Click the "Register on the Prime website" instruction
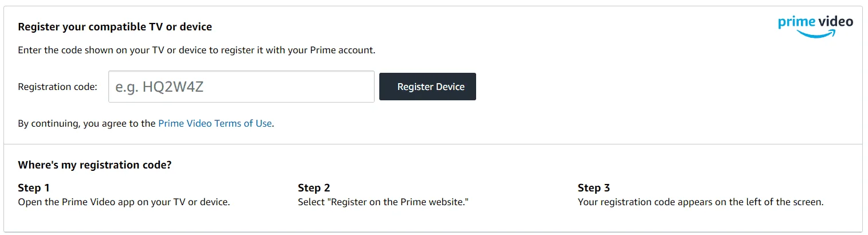 [383, 202]
